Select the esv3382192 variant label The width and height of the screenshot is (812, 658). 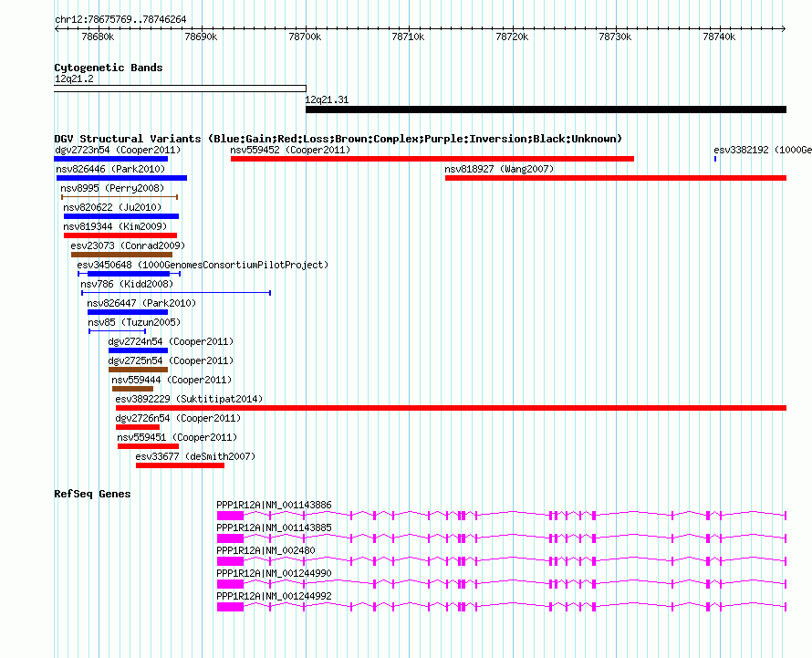763,150
